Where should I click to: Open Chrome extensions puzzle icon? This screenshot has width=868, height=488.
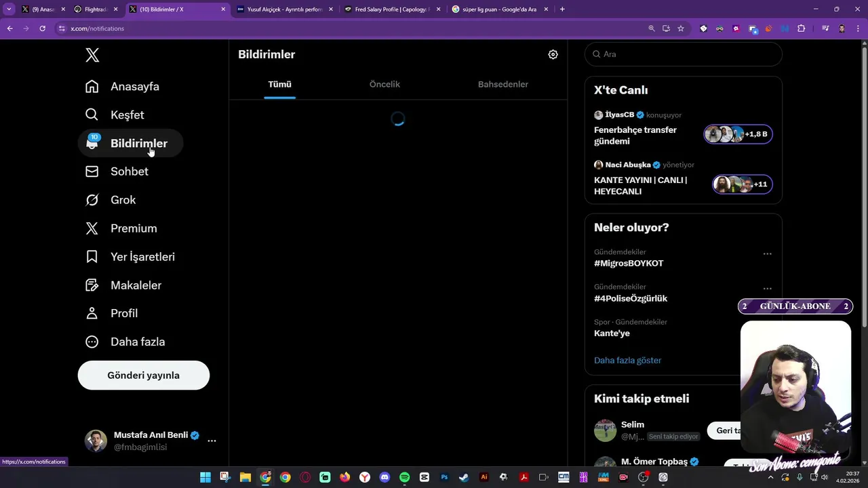click(802, 28)
